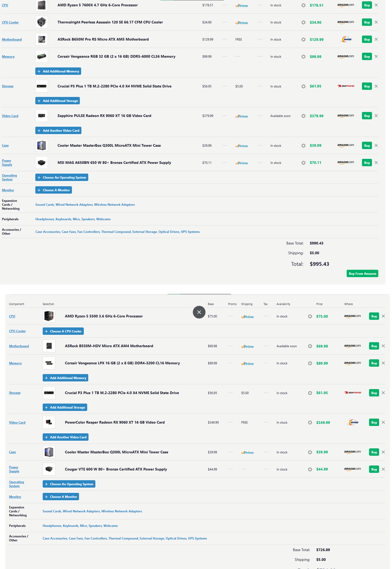Image resolution: width=392 pixels, height=569 pixels.
Task: Add Additional Memory in second build
Action: 65,378
